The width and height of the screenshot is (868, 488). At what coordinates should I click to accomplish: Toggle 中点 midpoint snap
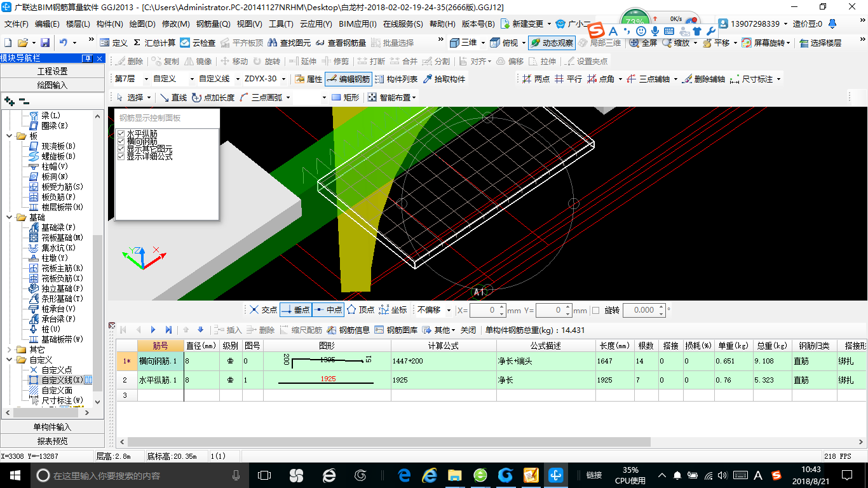pos(328,310)
